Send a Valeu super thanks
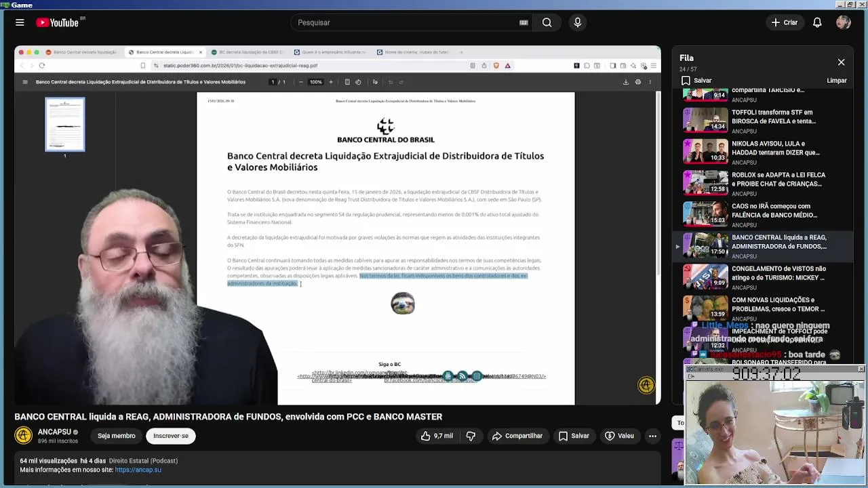The height and width of the screenshot is (488, 868). tap(619, 436)
